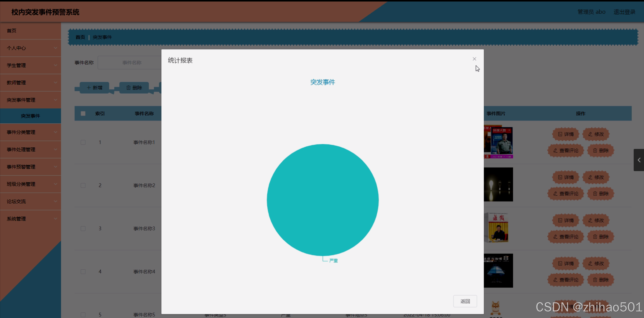Expand the right side panel arrow
This screenshot has width=644, height=318.
point(639,160)
